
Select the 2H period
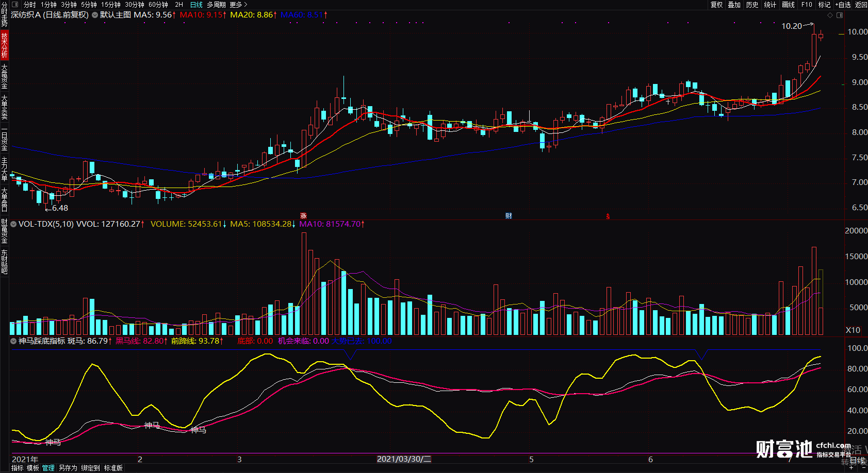coord(179,5)
